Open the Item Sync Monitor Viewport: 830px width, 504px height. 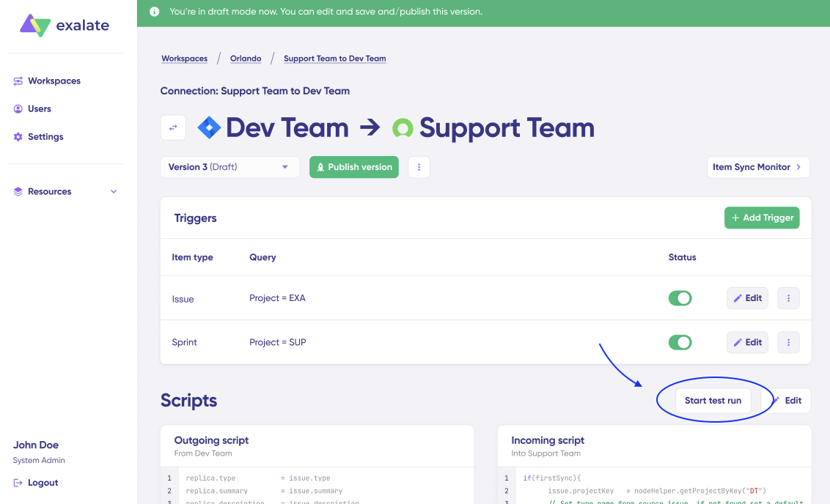click(x=758, y=167)
